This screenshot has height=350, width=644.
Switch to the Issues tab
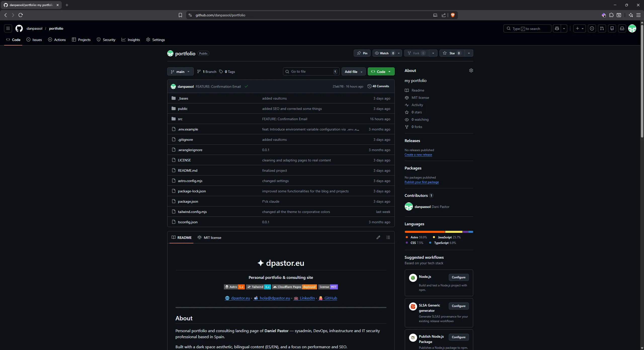coord(34,40)
